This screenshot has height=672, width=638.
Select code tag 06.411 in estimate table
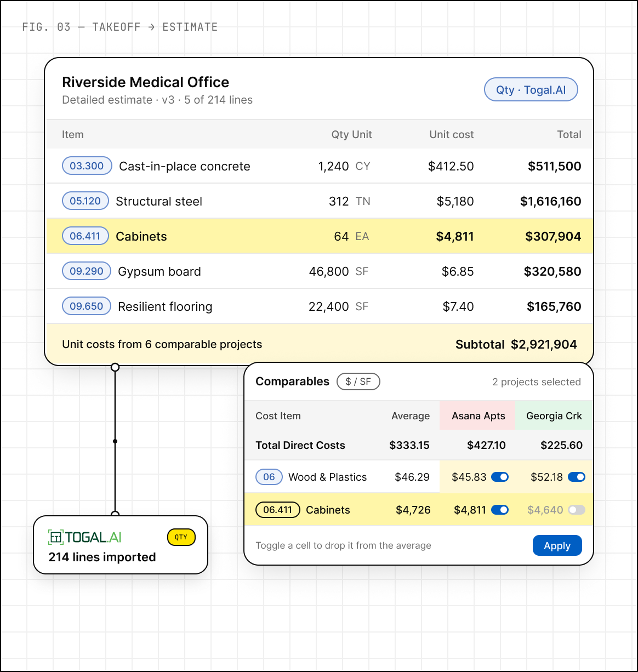85,236
